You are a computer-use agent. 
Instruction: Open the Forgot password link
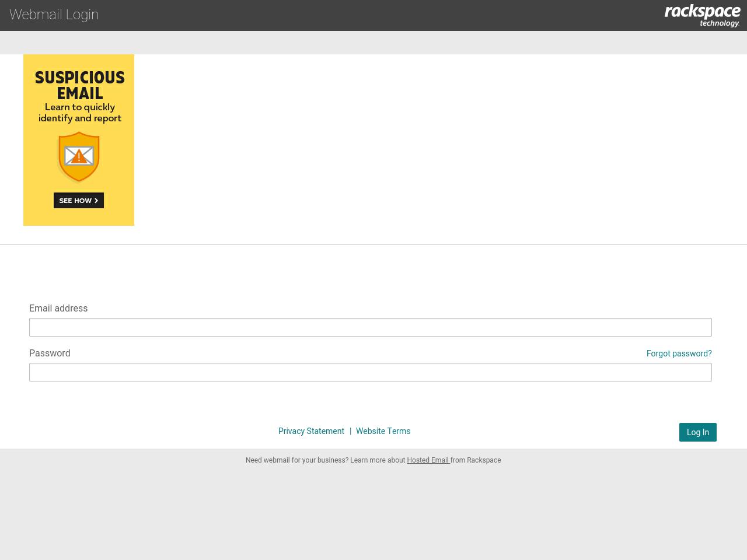click(679, 353)
